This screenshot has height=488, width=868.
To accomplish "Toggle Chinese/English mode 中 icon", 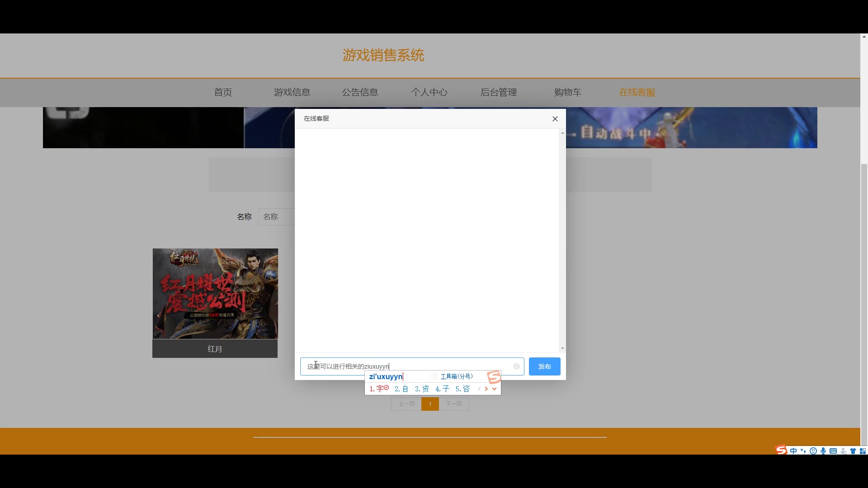I will pos(793,451).
